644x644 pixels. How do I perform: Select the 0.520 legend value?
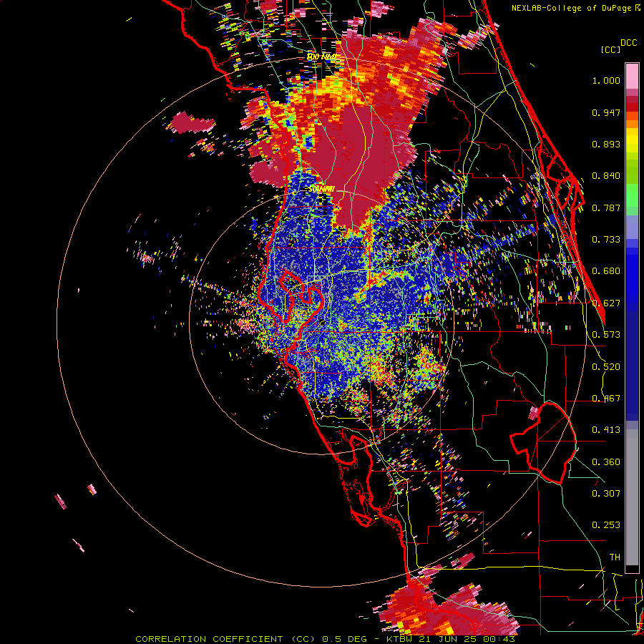pyautogui.click(x=606, y=367)
